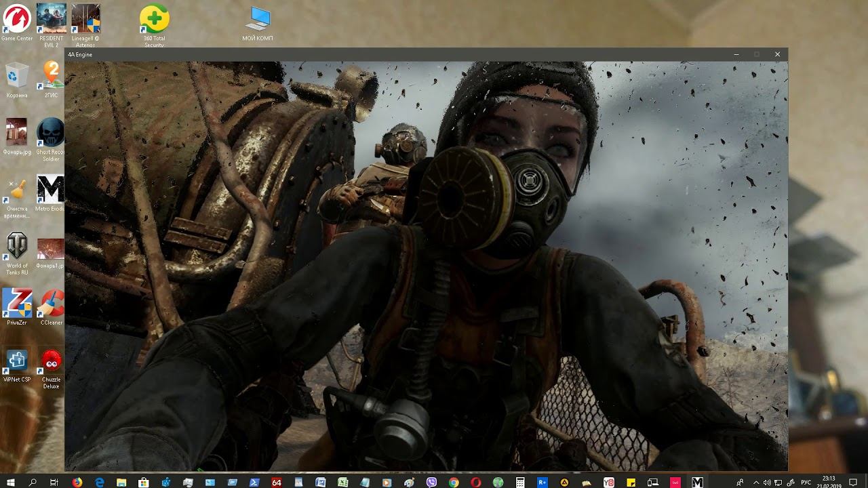Click the 4A Engine window title
This screenshot has height=488, width=868.
80,55
